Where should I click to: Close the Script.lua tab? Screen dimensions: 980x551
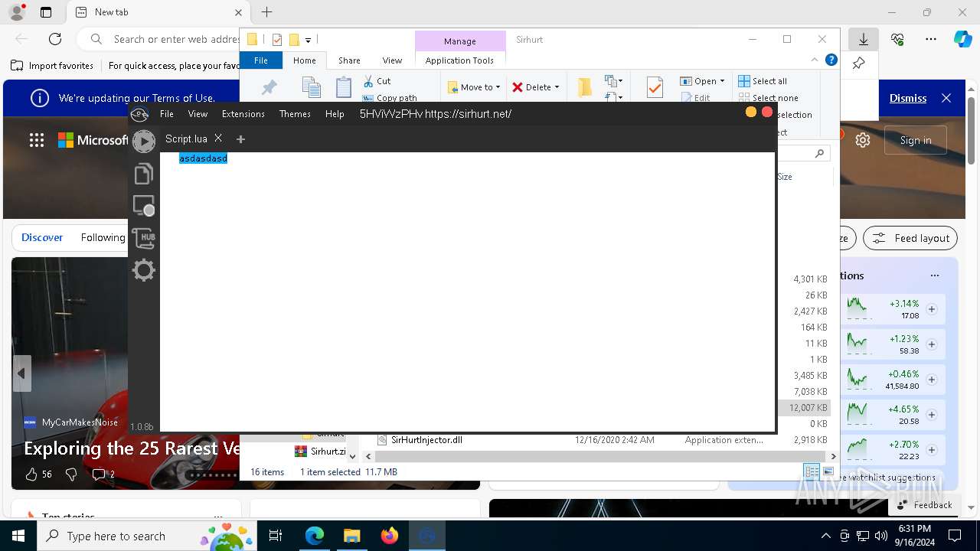218,139
